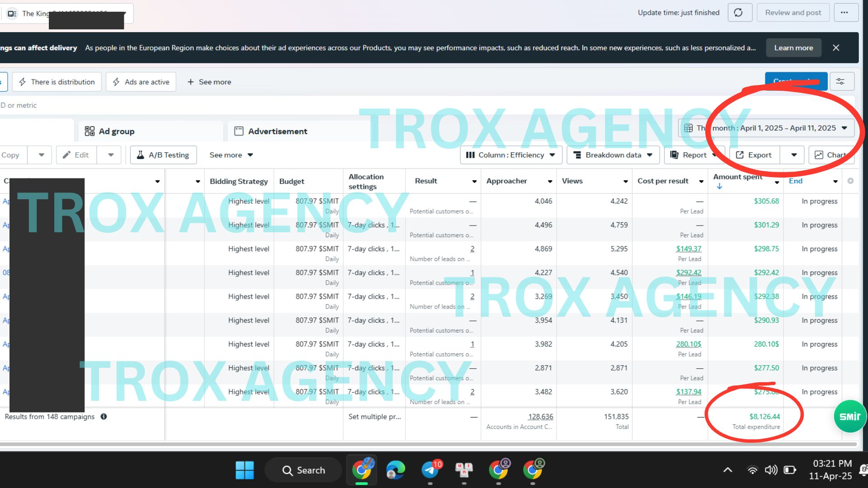Click the Report document icon

click(x=674, y=155)
